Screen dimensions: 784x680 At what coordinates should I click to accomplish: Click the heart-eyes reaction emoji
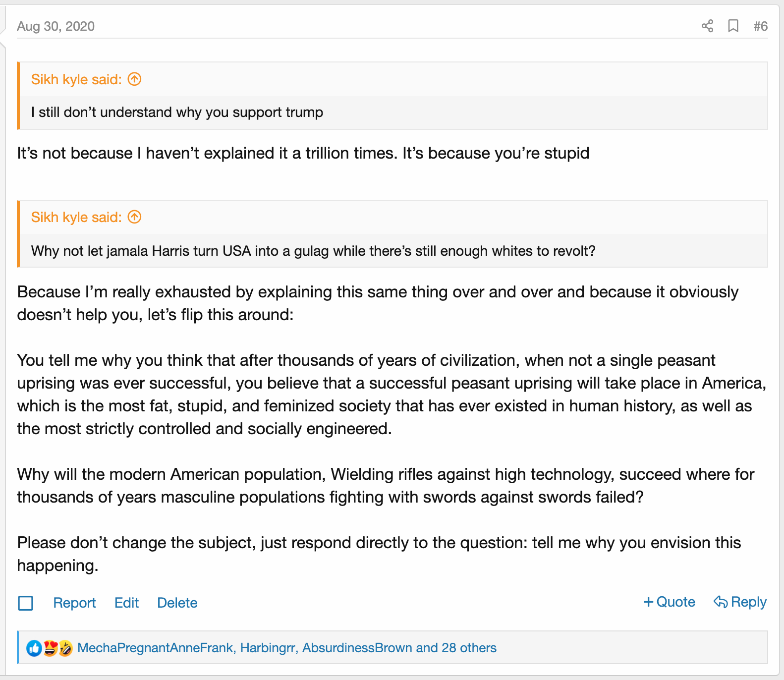50,648
